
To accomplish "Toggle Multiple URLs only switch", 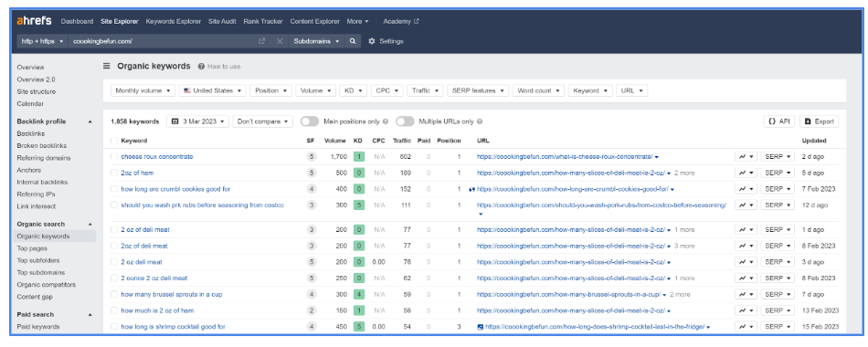I will pos(405,121).
